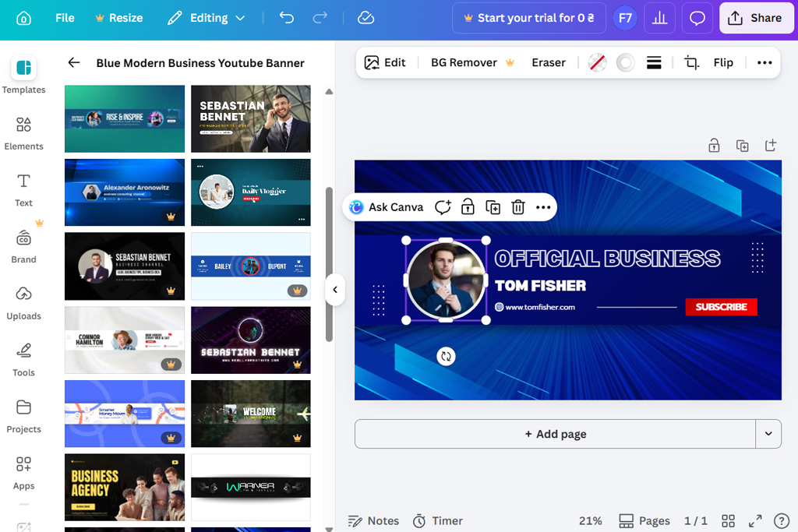Select Bailey Dupont template thumbnail
The width and height of the screenshot is (798, 532).
[x=250, y=266]
